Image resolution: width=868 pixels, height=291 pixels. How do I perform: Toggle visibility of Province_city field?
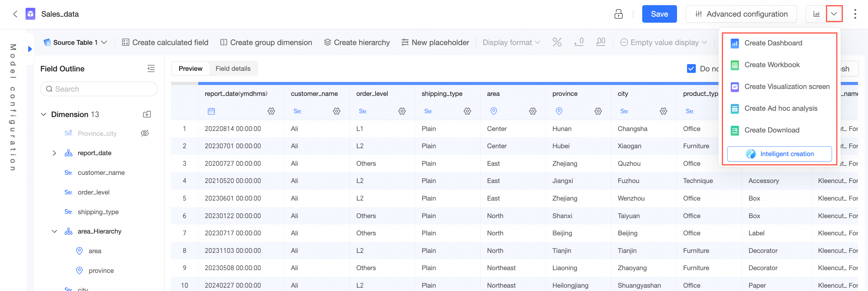145,133
